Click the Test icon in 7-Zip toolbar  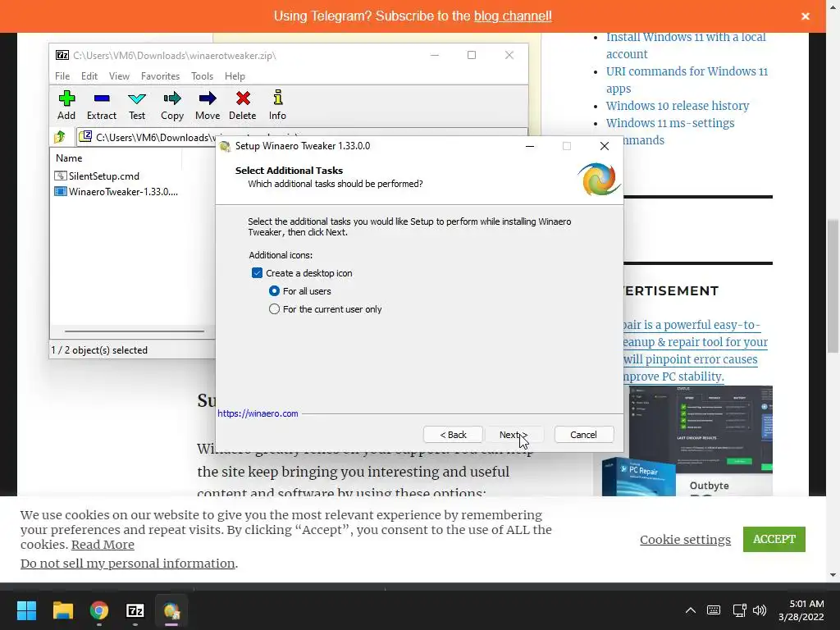pyautogui.click(x=137, y=105)
